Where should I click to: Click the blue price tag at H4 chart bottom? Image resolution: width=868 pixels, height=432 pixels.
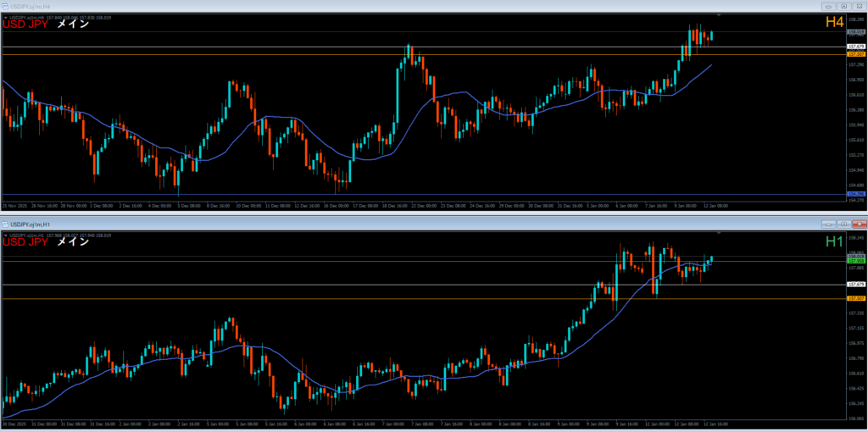855,194
